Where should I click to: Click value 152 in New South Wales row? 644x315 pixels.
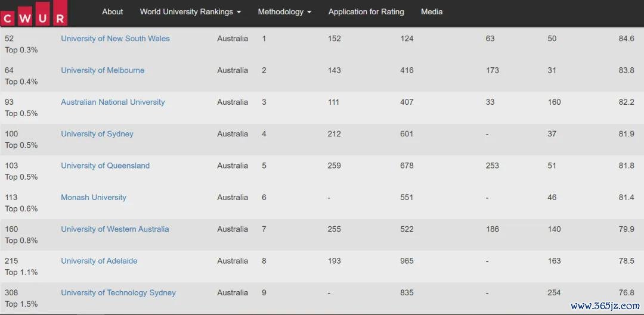tap(335, 39)
